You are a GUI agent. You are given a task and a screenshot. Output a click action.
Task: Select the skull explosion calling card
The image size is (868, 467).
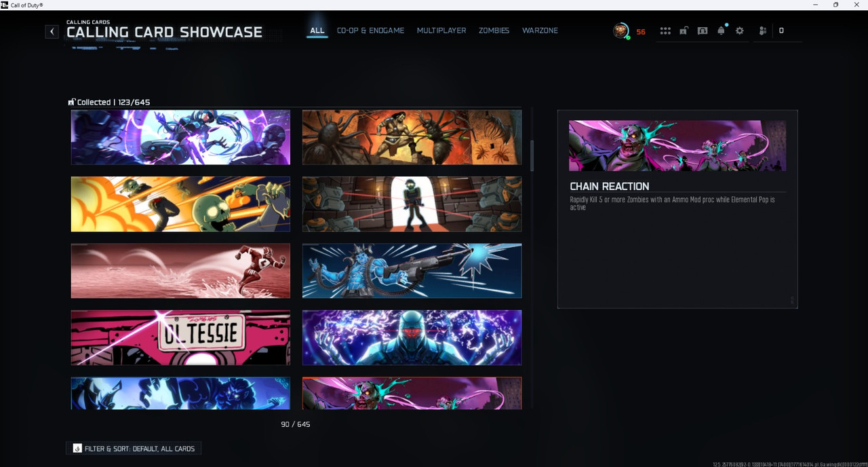pos(180,204)
